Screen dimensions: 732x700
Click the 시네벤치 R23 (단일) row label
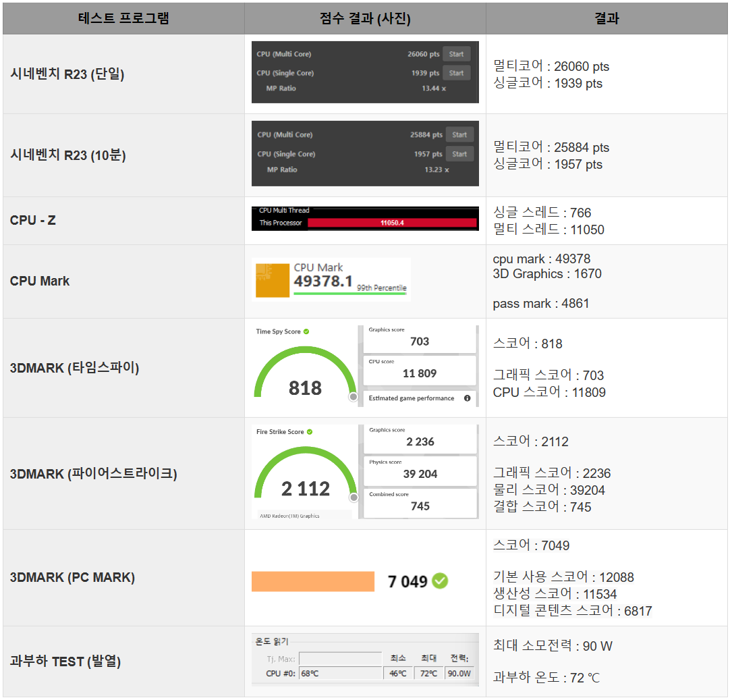pos(67,74)
